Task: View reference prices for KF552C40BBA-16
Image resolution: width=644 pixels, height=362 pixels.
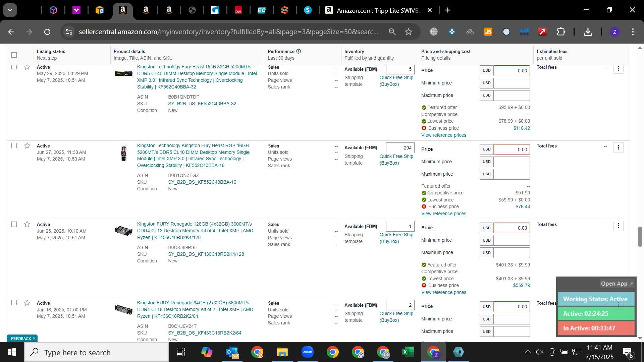Action: tap(444, 214)
